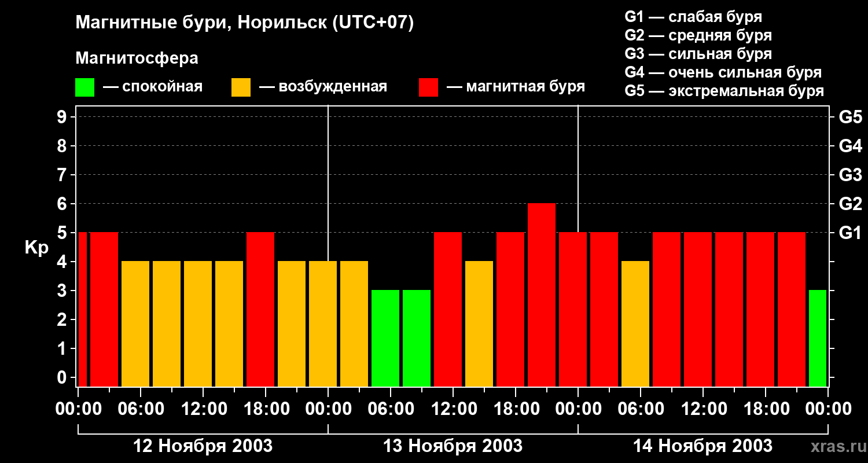Click the '— возбужденная' legend label
Viewport: 868px width, 463px height.
tap(323, 87)
